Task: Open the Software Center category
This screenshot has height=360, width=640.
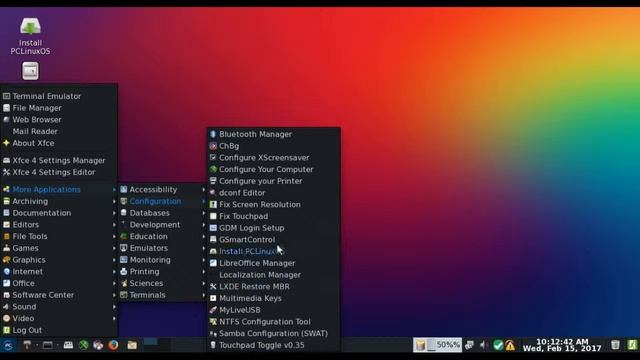Action: coord(59,295)
